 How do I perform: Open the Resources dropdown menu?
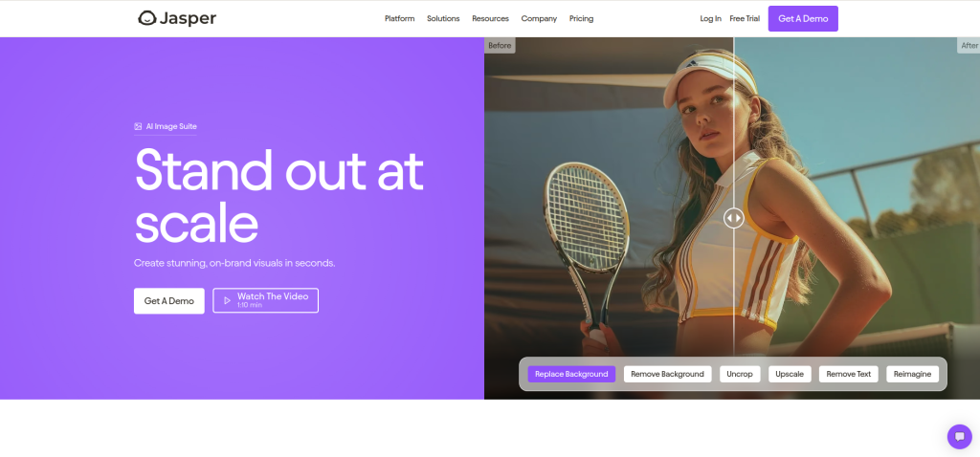tap(490, 19)
